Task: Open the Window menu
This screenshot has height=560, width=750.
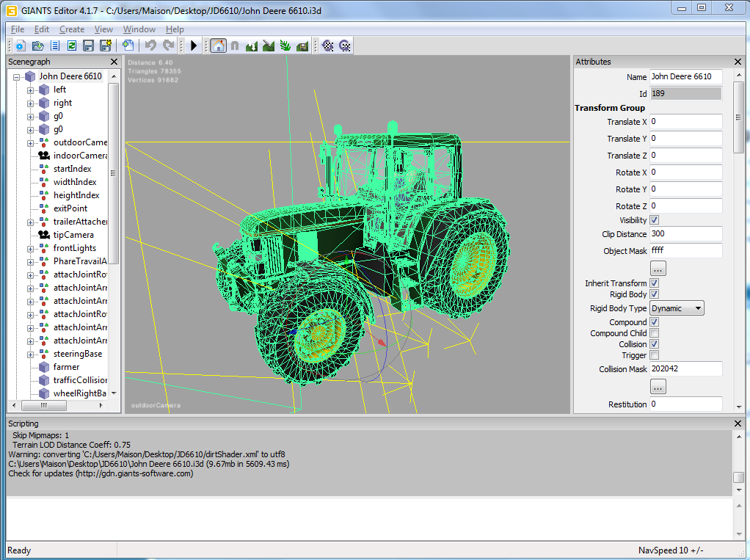Action: 139,29
